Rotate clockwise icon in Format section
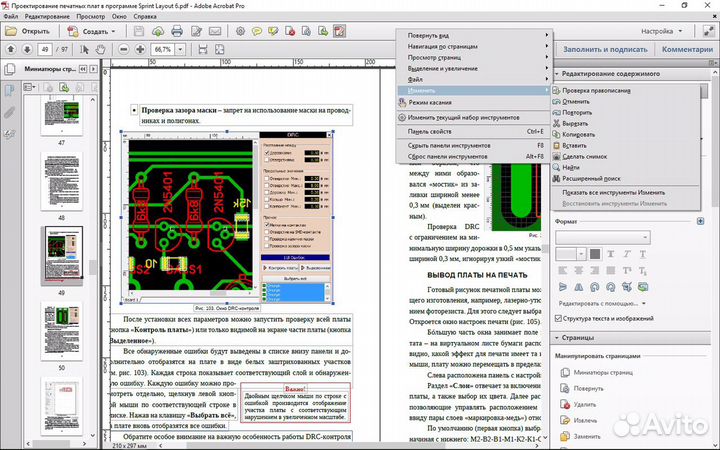Screen dimensions: 720x450 pos(611,287)
